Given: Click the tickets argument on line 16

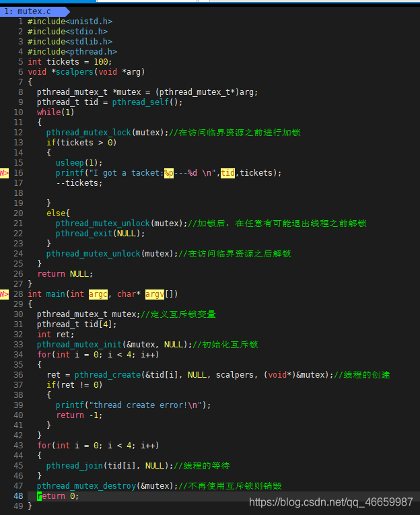Looking at the screenshot, I should point(256,173).
